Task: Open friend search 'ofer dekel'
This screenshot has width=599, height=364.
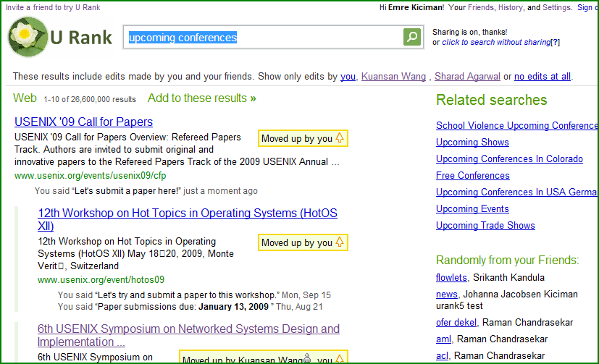Action: [x=456, y=323]
